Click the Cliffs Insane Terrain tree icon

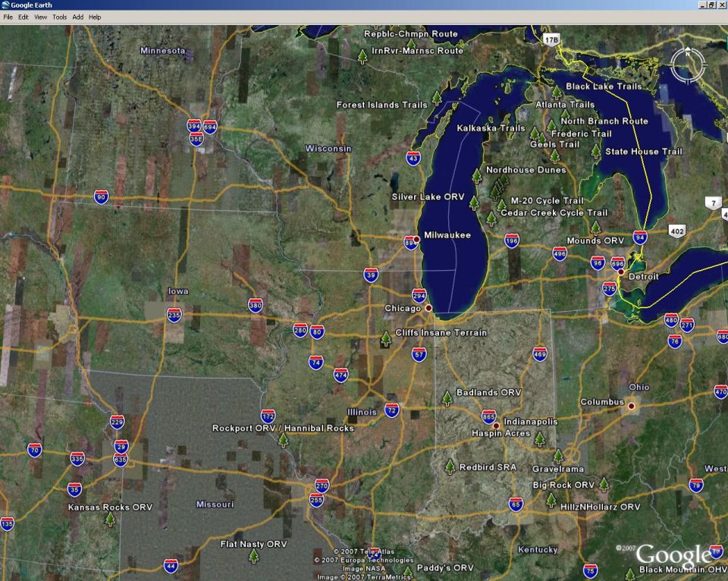[x=386, y=338]
